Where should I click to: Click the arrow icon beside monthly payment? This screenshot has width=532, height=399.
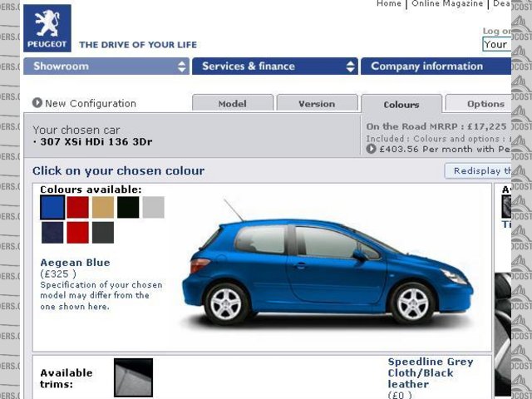(371, 150)
